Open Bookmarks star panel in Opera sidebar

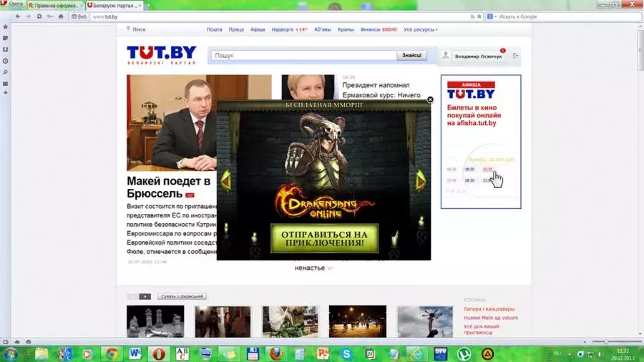(5, 26)
